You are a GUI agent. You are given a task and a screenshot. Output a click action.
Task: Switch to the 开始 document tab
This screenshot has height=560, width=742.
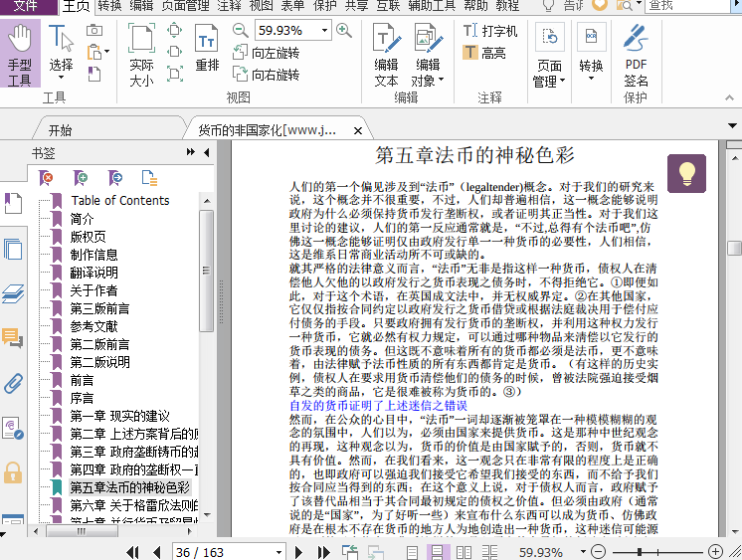[x=60, y=130]
